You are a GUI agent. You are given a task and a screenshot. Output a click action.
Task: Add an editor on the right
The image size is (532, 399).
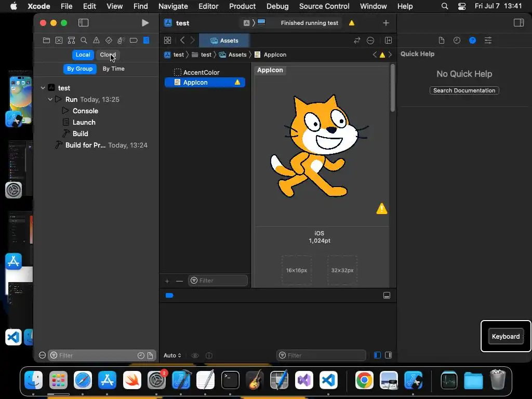[389, 41]
